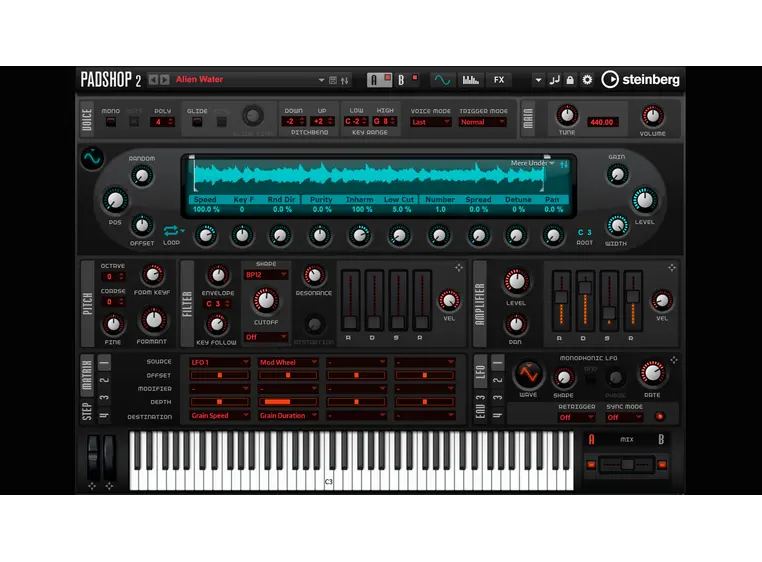Image resolution: width=762 pixels, height=562 pixels.
Task: Select Matrix page 2 tab
Action: pos(104,380)
